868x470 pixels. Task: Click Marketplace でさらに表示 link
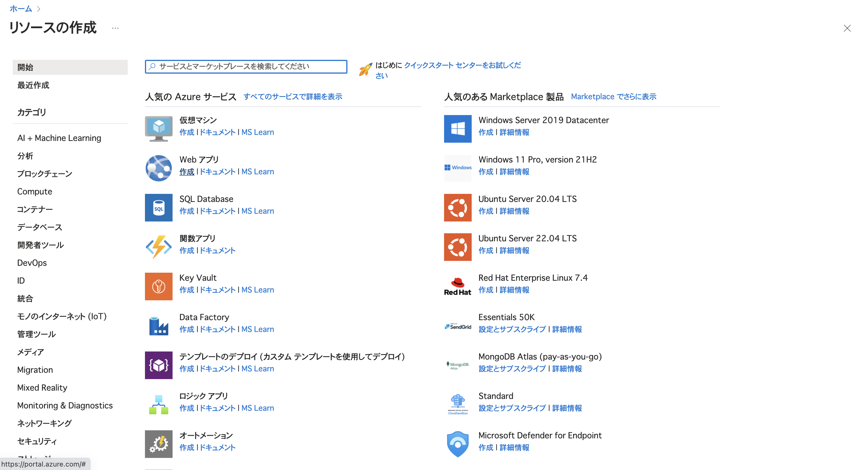click(613, 97)
